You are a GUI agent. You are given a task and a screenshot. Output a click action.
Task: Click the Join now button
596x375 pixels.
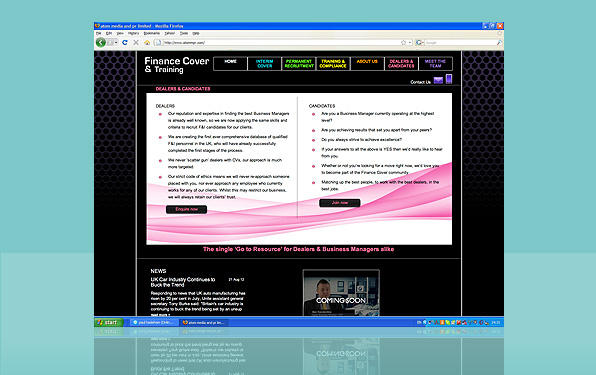pyautogui.click(x=340, y=203)
